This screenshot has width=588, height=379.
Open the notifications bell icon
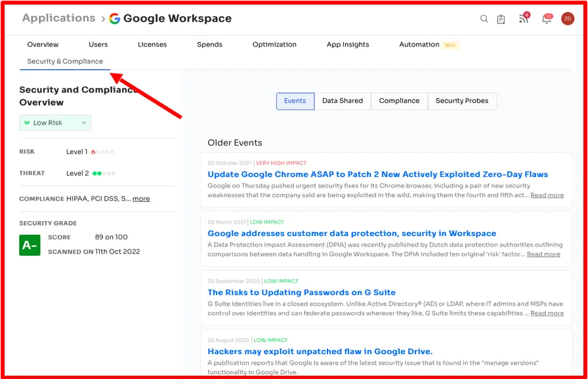coord(547,18)
